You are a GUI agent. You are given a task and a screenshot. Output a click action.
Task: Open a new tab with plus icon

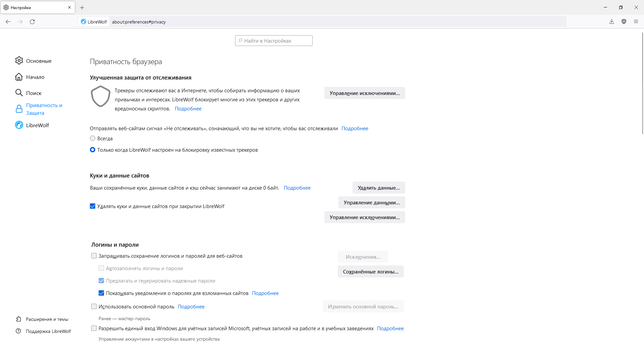click(82, 7)
